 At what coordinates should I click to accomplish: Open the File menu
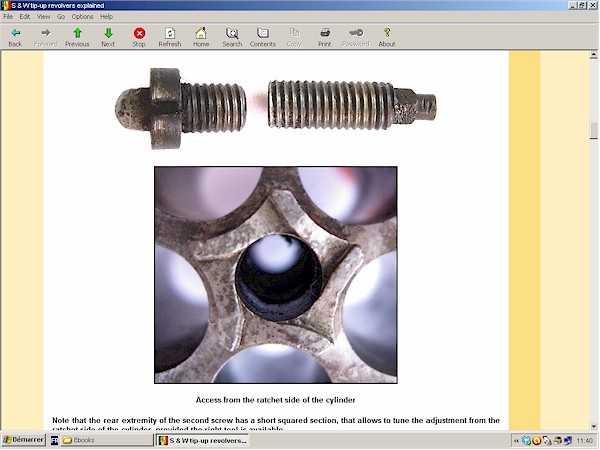click(x=8, y=17)
